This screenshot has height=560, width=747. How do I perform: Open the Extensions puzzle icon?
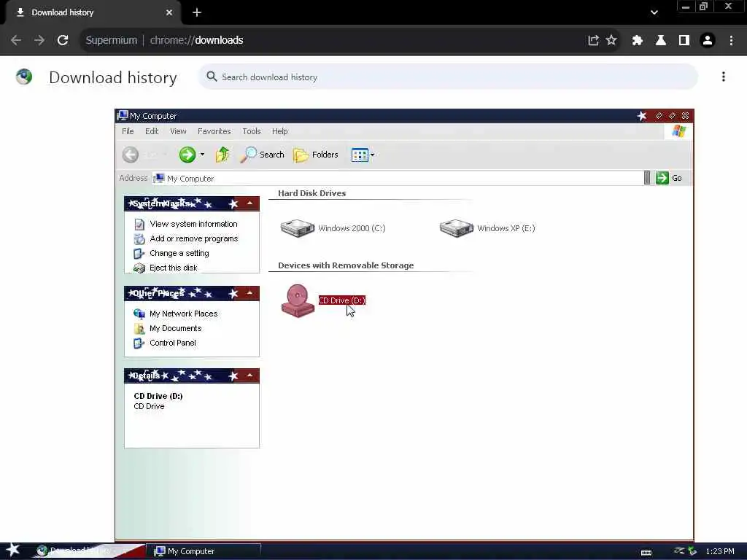(637, 41)
